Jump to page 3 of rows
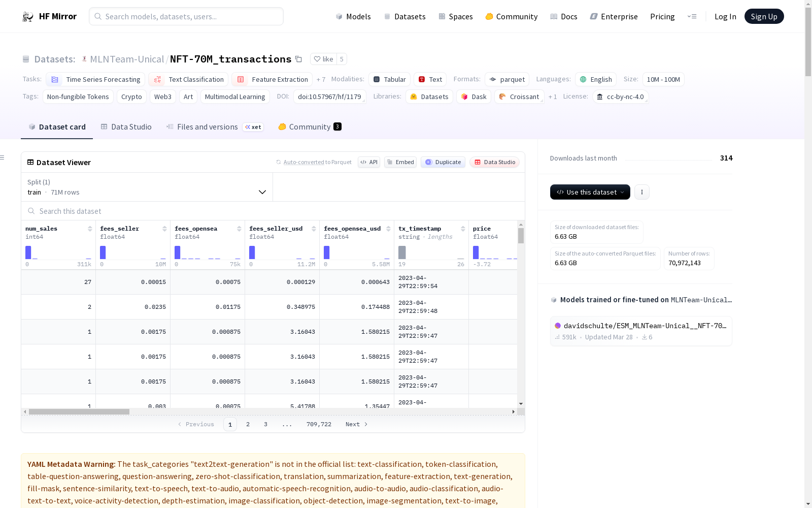Viewport: 812px width, 508px height. coord(265,424)
